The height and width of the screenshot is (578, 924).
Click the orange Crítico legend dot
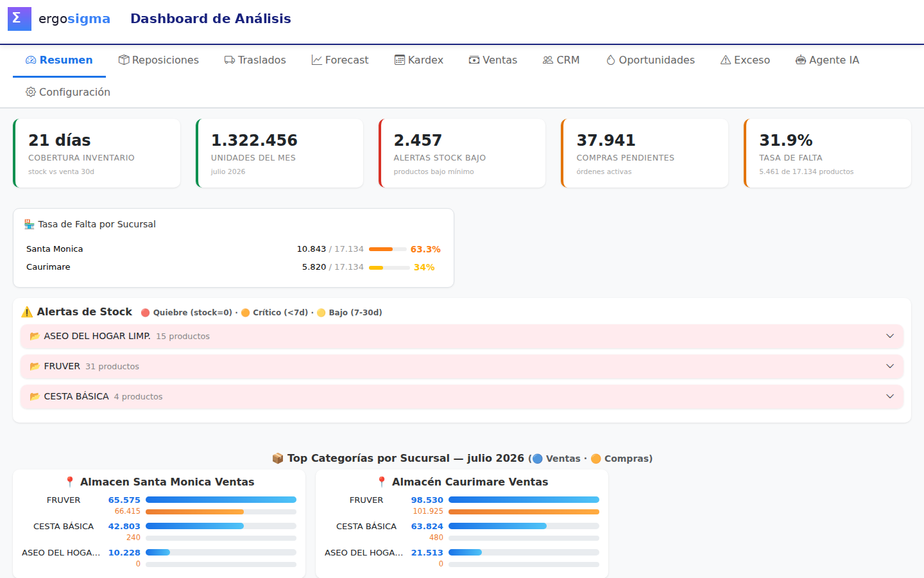point(245,313)
